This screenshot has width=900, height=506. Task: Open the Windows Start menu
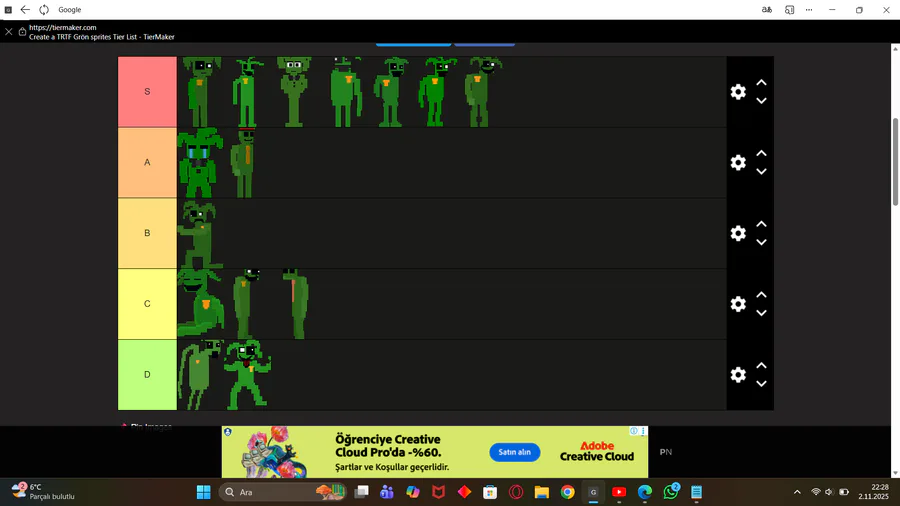(203, 492)
